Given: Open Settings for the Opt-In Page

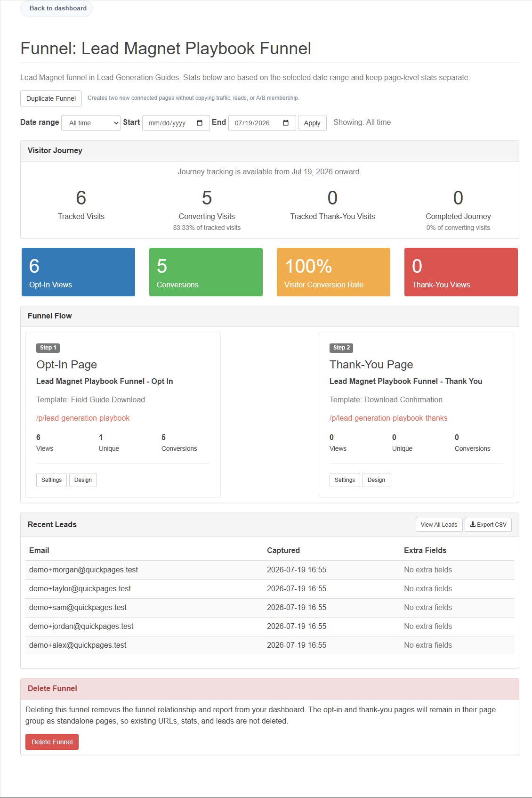Looking at the screenshot, I should click(x=51, y=480).
